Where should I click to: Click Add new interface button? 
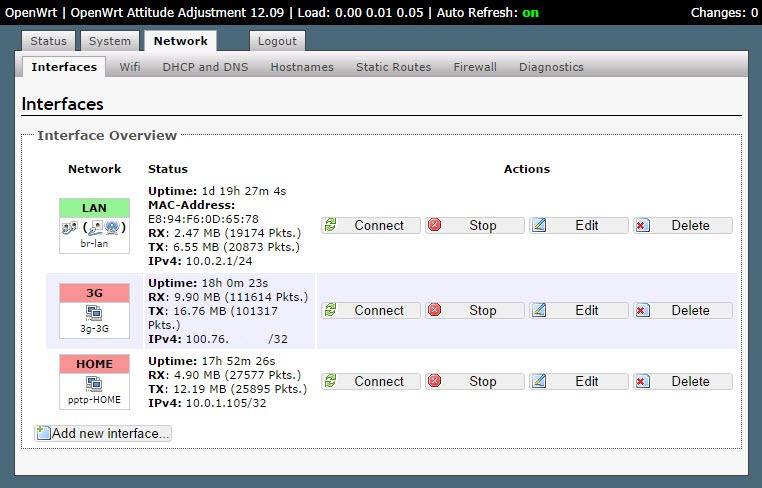pos(103,433)
